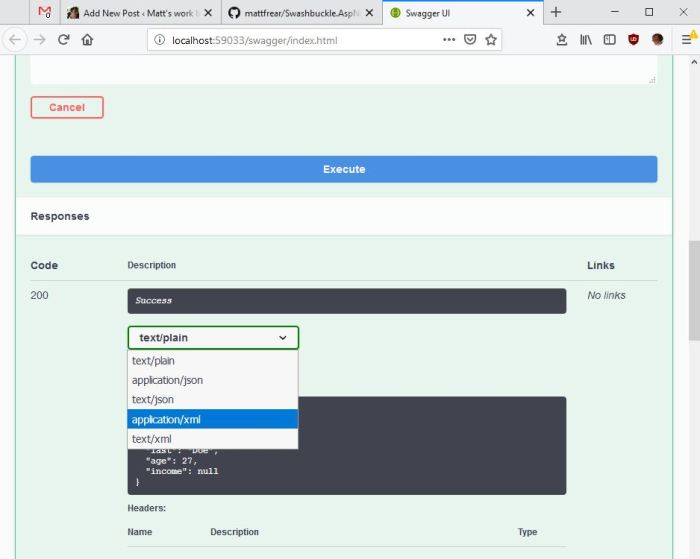This screenshot has height=559, width=700.
Task: Choose text/xml option in the list
Action: [152, 438]
